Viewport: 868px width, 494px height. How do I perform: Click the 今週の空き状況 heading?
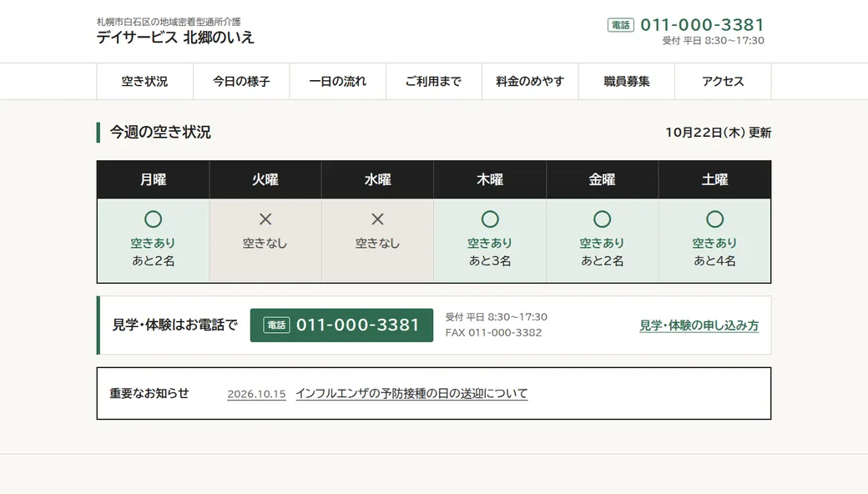tap(160, 132)
